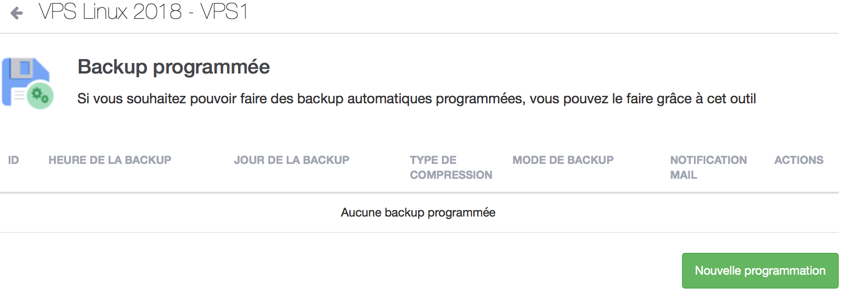Image resolution: width=868 pixels, height=300 pixels.
Task: Click the word MAIL in the header
Action: (x=683, y=175)
